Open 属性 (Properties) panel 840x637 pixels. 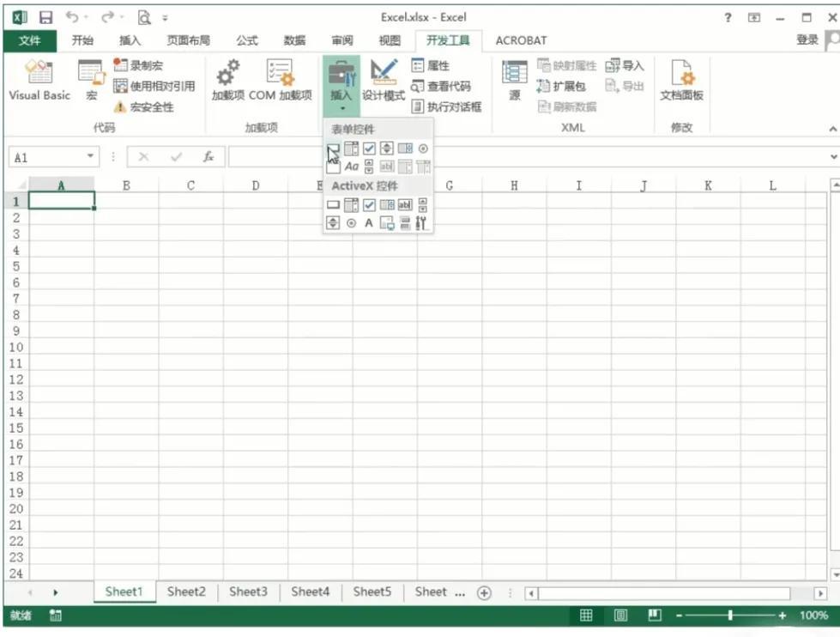point(431,65)
